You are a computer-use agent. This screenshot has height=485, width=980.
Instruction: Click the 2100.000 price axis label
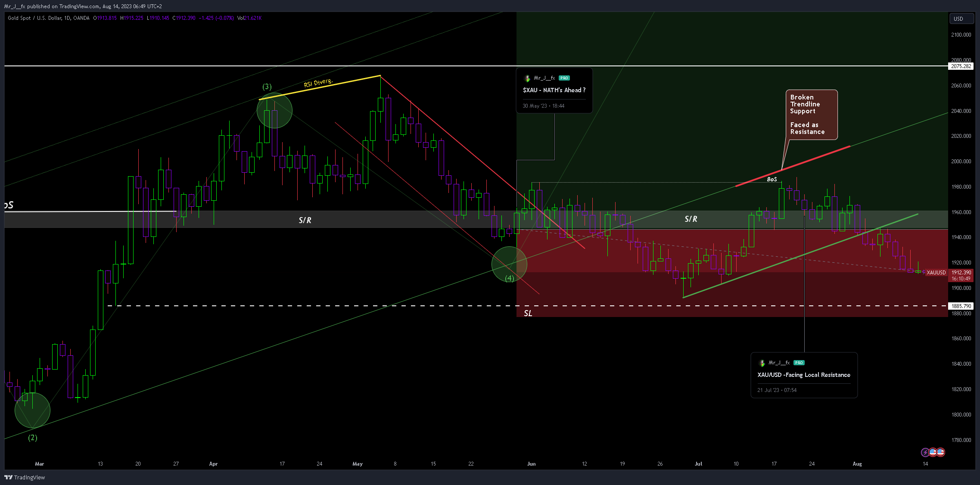pyautogui.click(x=961, y=35)
